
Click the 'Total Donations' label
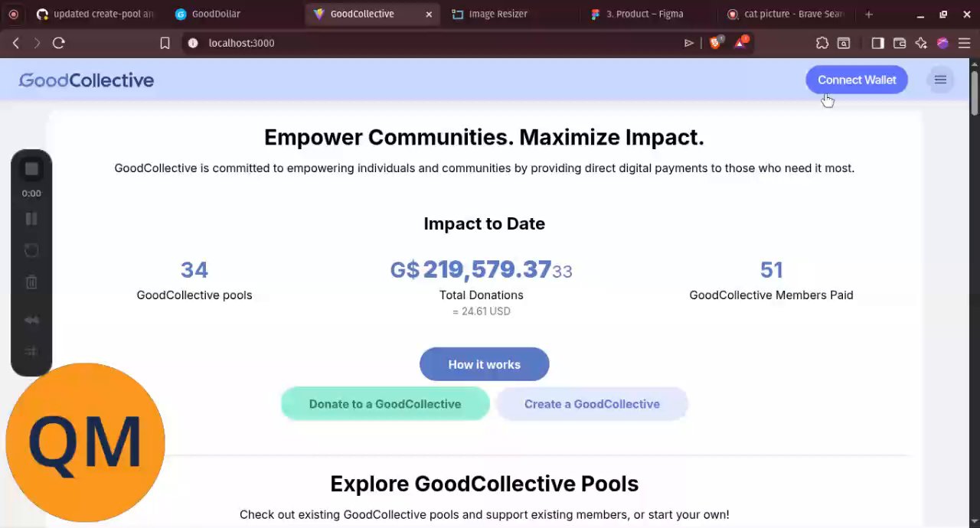click(x=482, y=295)
